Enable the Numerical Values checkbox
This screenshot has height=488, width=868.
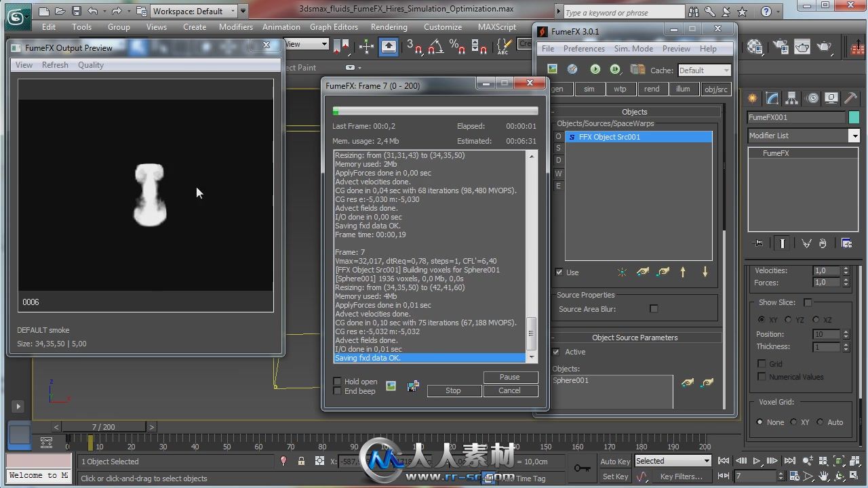762,377
